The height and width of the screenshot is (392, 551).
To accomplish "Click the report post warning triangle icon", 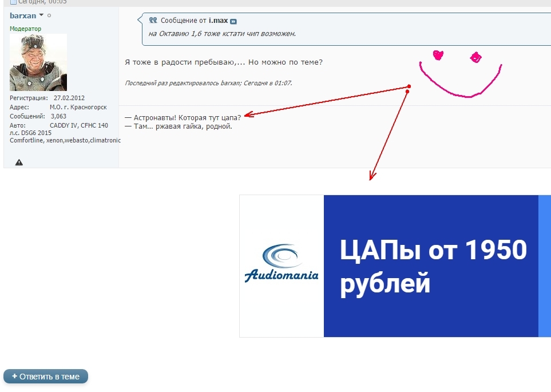I will [19, 162].
